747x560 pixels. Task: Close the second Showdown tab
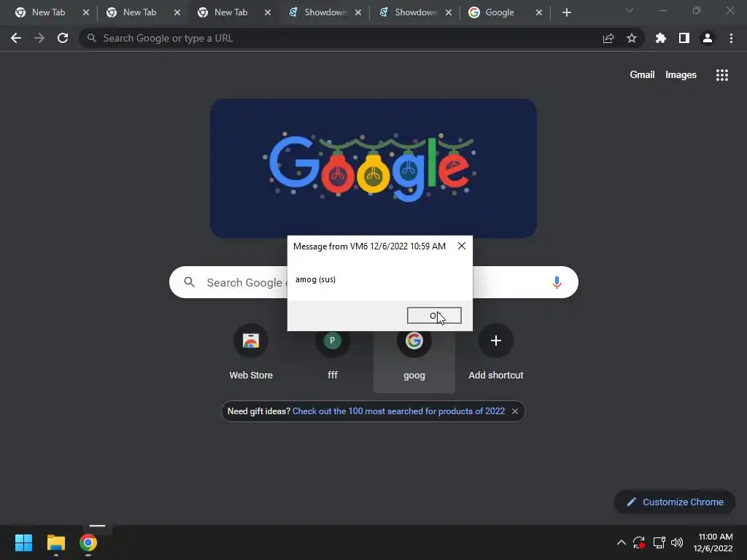coord(449,12)
